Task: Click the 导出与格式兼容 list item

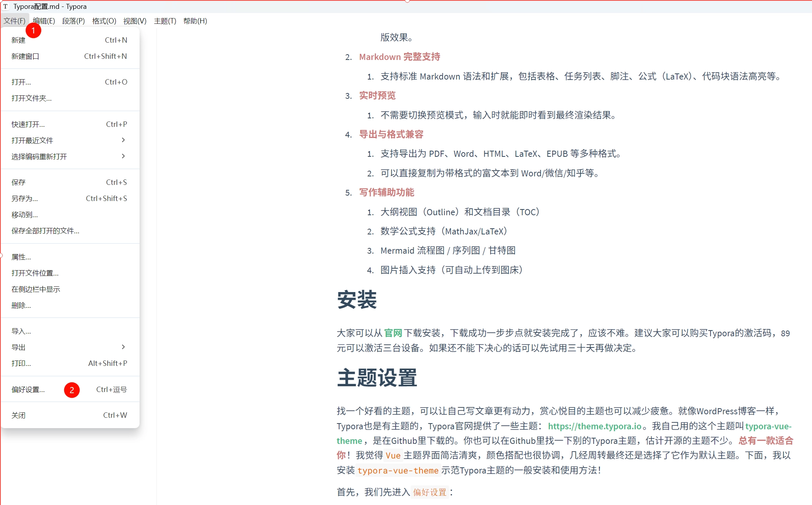Action: tap(391, 134)
